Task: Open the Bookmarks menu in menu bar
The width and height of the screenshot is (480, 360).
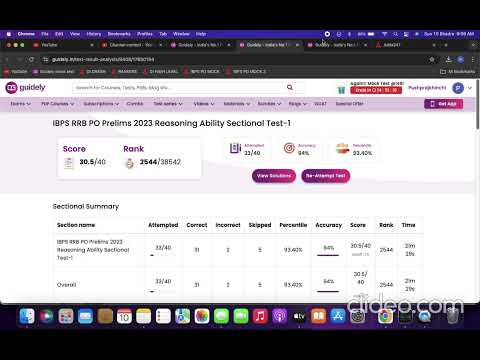Action: 119,34
